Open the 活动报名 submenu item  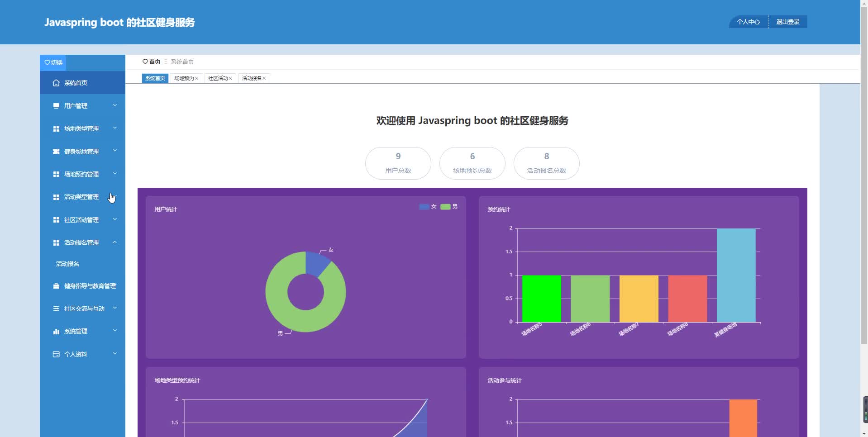point(68,264)
